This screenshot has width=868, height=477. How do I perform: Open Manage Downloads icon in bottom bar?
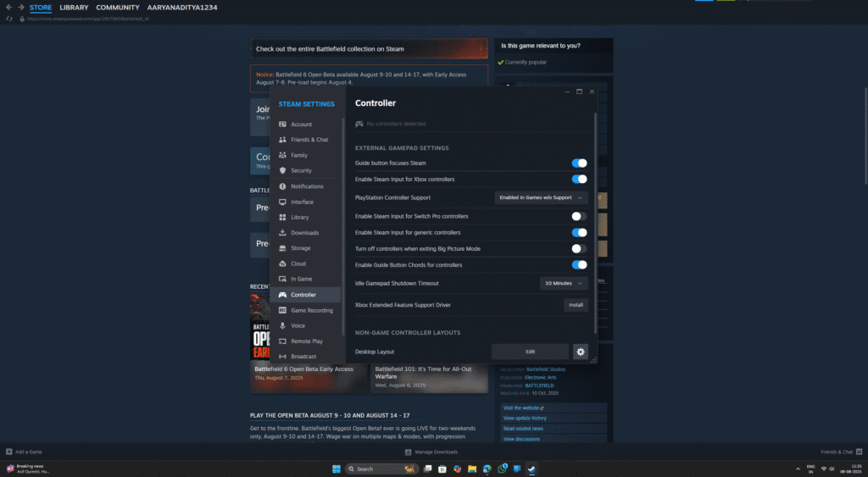click(x=408, y=452)
